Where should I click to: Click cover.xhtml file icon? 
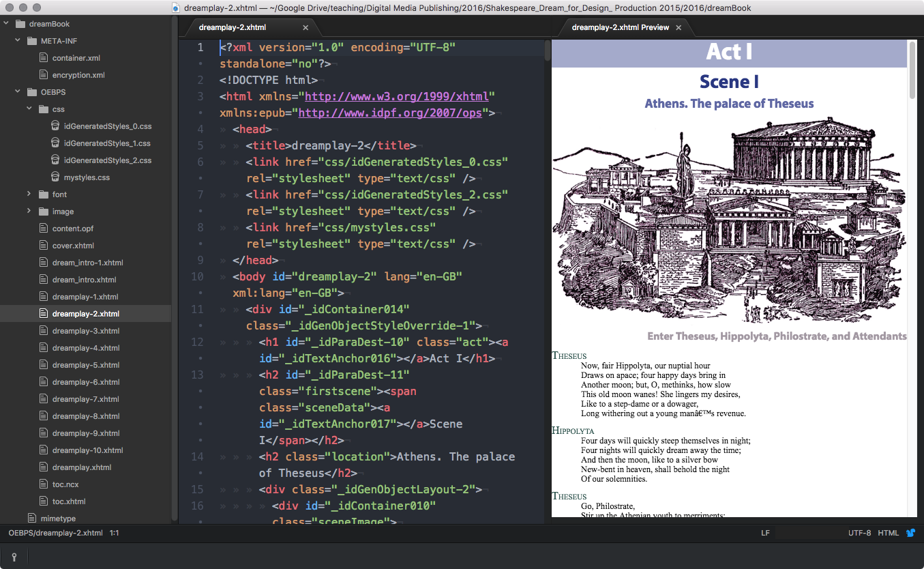(43, 246)
